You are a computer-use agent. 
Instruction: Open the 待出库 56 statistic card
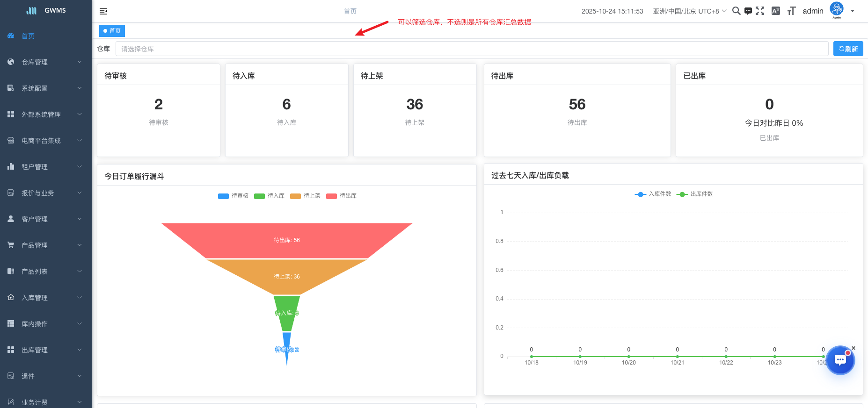coord(577,110)
